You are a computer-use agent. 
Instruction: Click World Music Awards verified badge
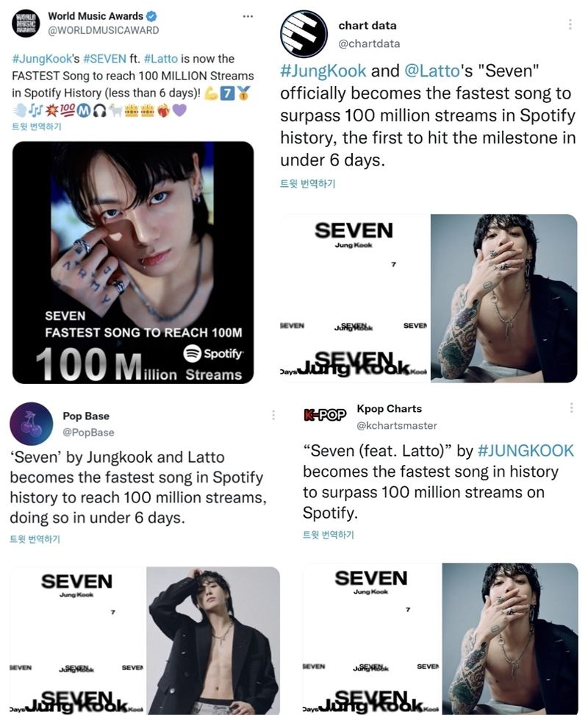click(151, 16)
